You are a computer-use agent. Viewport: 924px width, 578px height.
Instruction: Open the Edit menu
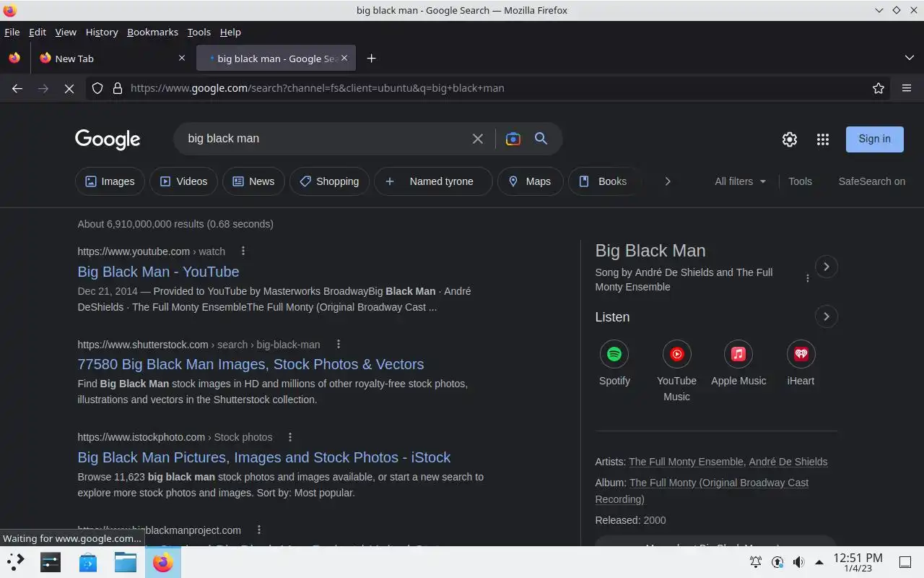(38, 32)
